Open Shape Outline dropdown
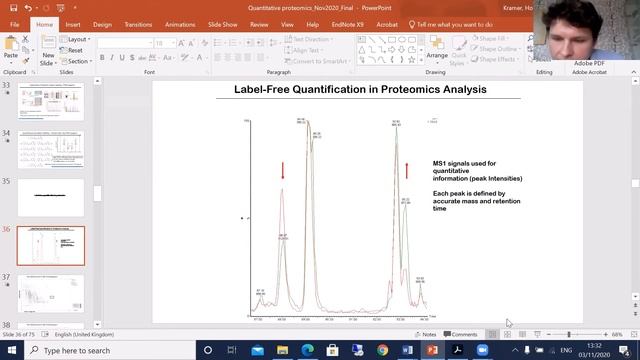The height and width of the screenshot is (360, 640). [496, 49]
